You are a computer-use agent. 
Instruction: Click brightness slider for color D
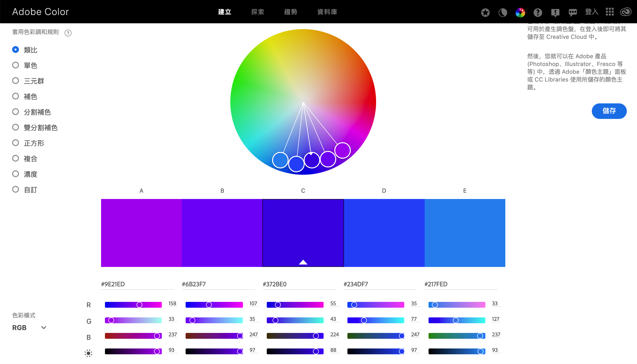(376, 351)
